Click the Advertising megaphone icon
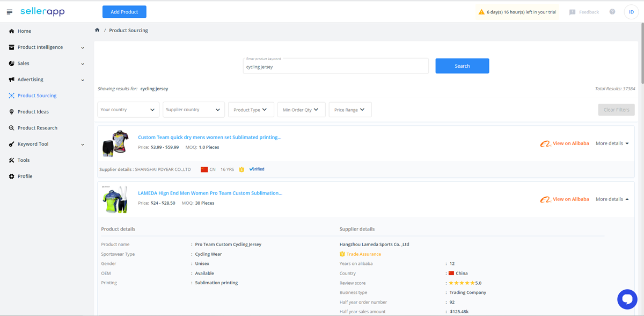Viewport: 644px width, 316px height. (x=12, y=80)
